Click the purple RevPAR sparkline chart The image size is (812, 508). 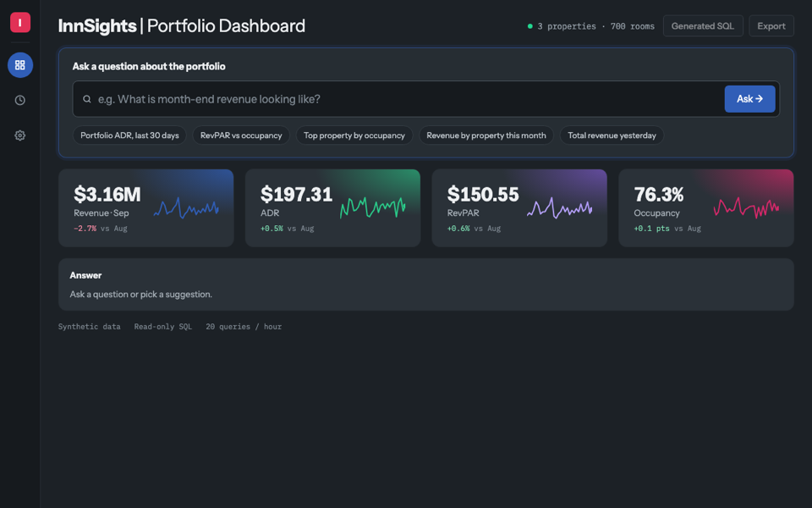(560, 208)
